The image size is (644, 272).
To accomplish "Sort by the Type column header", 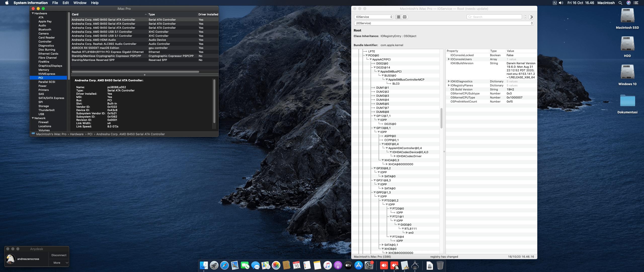I will pyautogui.click(x=172, y=14).
